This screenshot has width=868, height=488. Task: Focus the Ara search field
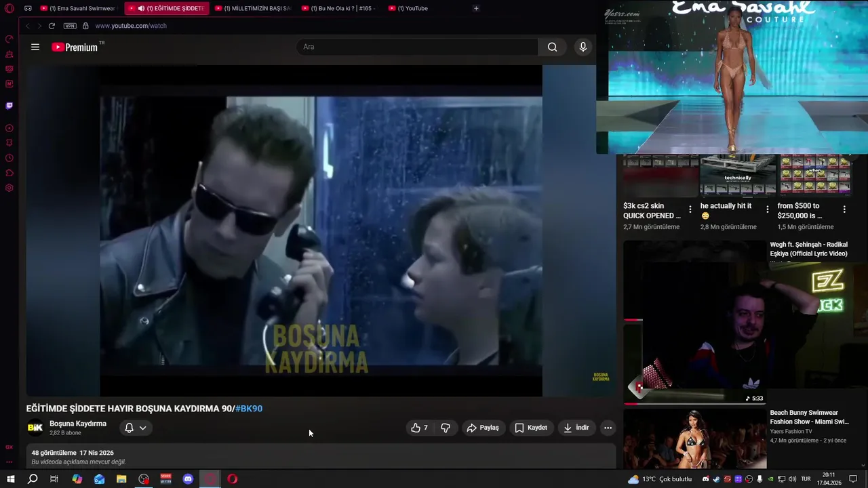tap(417, 47)
